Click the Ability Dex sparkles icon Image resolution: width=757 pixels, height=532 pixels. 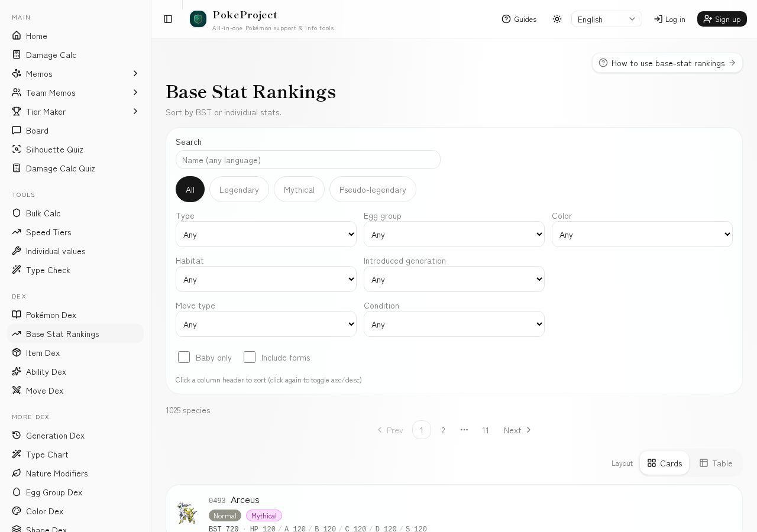(x=17, y=371)
